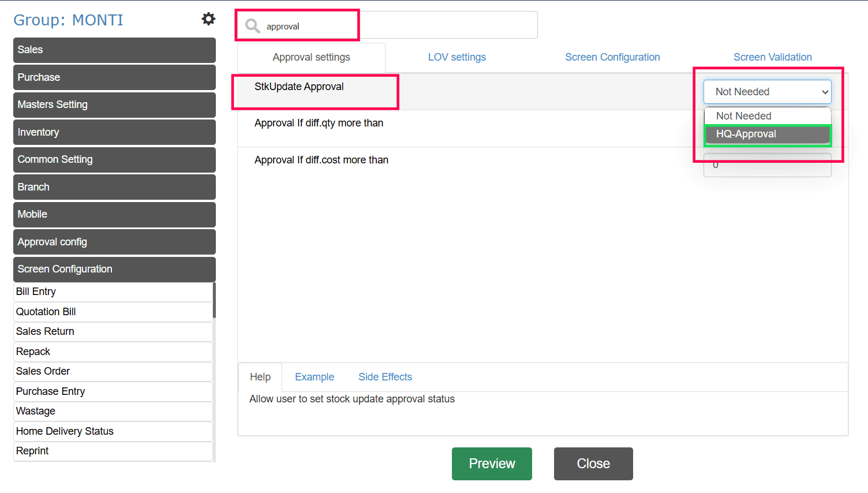Select Purchase Entry from the list

coord(113,391)
